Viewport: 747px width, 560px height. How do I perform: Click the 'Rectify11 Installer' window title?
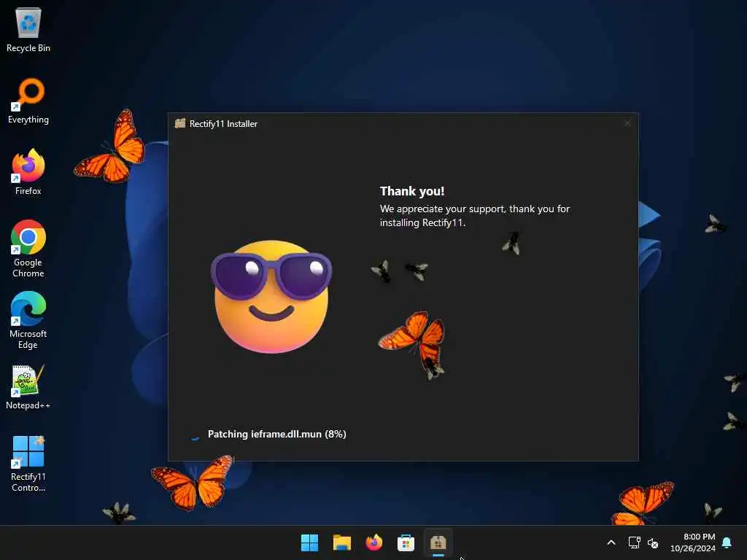(223, 124)
